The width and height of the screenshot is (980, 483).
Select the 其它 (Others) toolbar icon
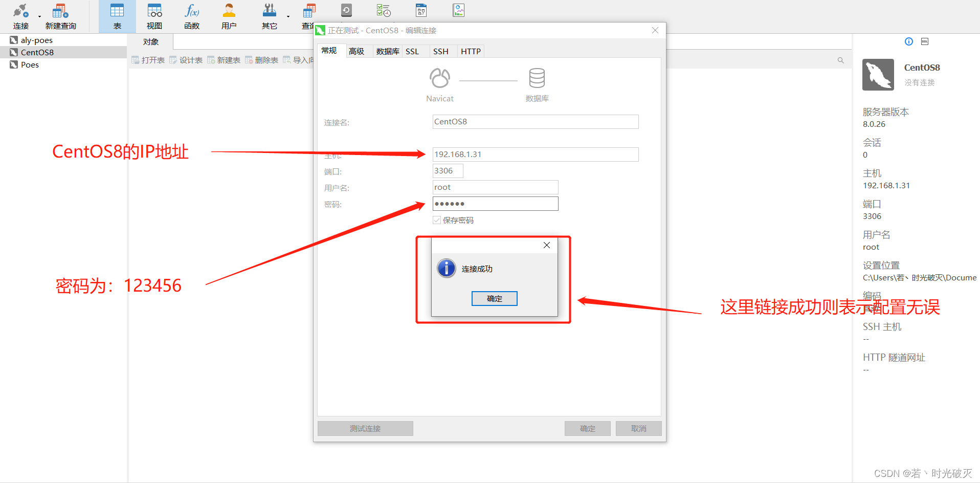point(269,16)
